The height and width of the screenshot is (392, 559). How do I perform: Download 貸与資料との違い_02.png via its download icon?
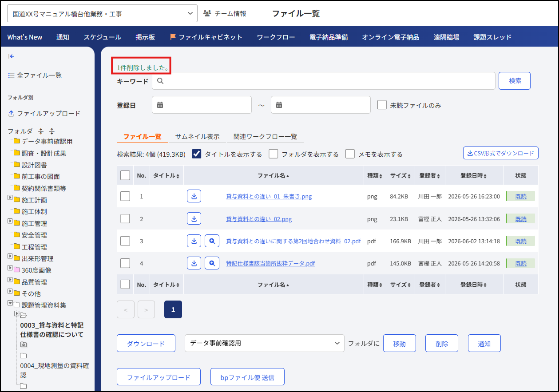(x=194, y=218)
